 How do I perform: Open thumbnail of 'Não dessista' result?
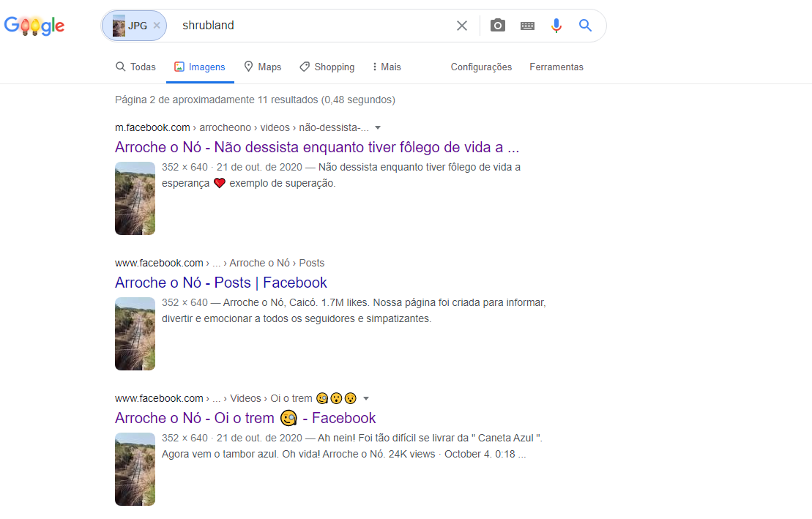135,198
